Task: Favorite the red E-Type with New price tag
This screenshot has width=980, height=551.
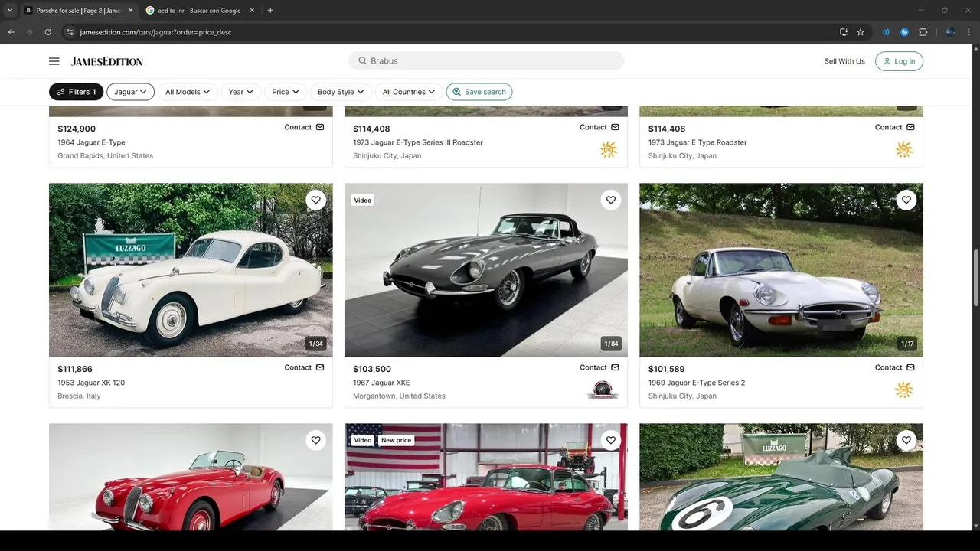Action: pyautogui.click(x=610, y=440)
